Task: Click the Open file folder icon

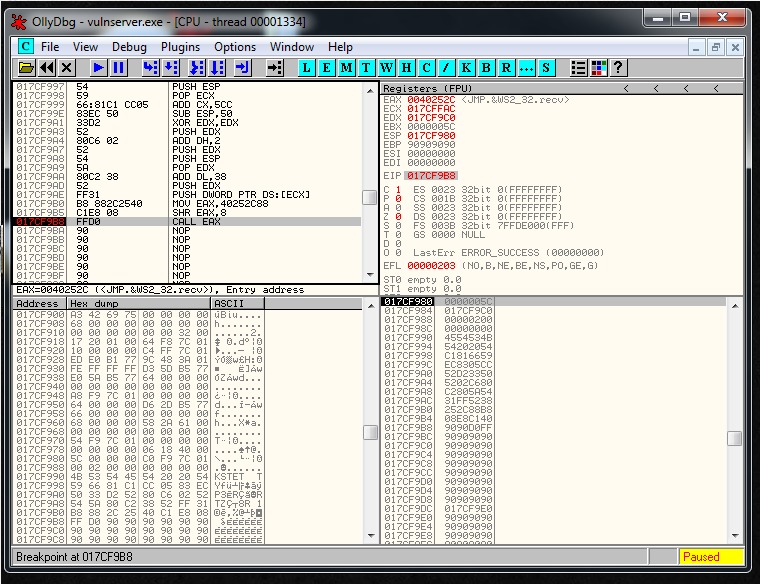Action: (26, 68)
